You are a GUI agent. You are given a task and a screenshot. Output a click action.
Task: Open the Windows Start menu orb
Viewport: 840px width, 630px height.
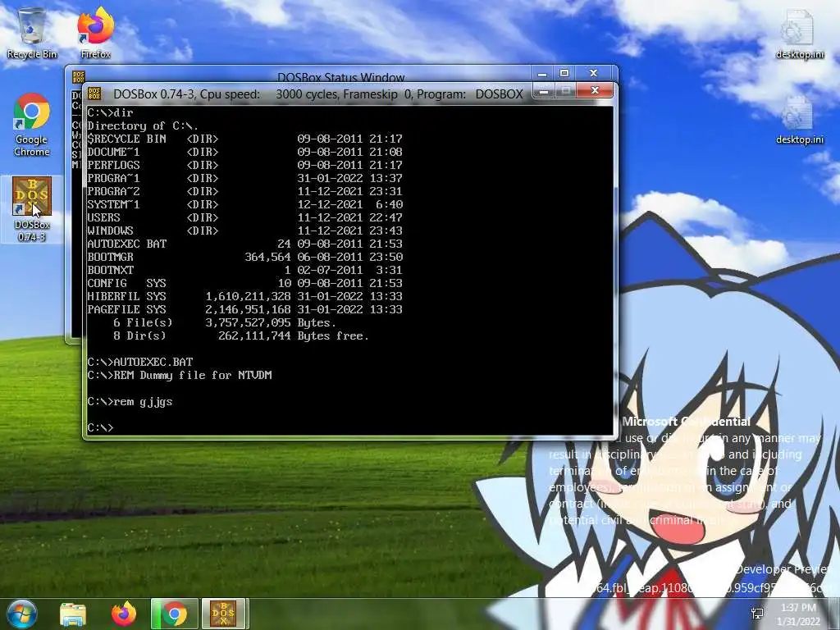click(x=21, y=614)
